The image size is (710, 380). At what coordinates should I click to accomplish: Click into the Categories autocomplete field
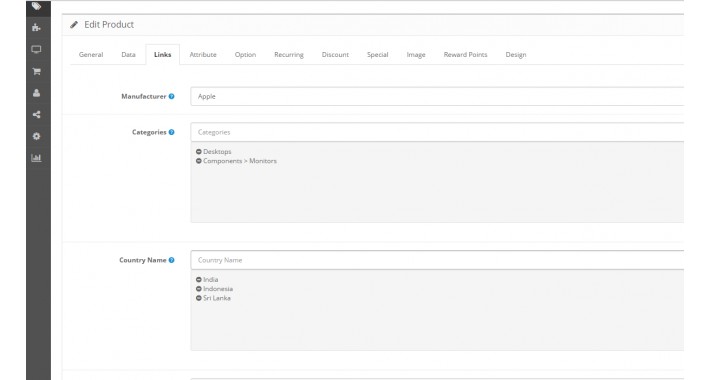(x=437, y=132)
